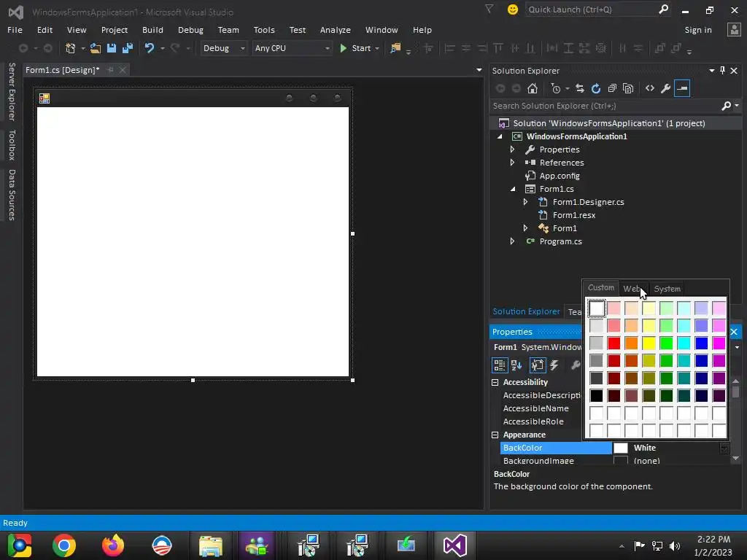
Task: Pick the black color swatch
Action: pos(597,395)
